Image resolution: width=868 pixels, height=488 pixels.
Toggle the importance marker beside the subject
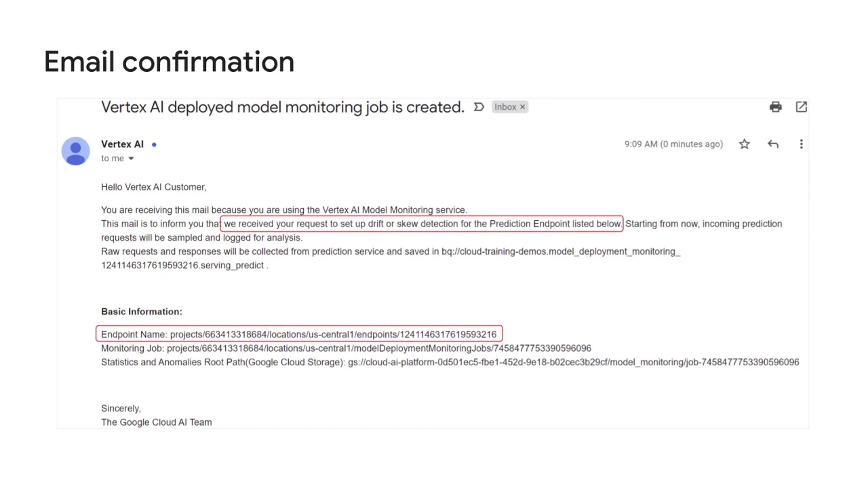[479, 107]
